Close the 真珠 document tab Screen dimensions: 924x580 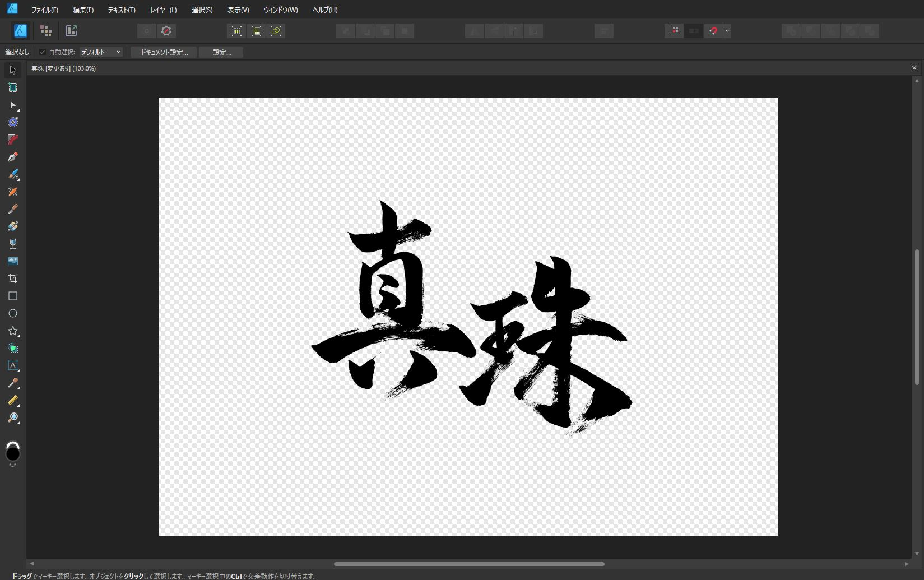coord(914,68)
